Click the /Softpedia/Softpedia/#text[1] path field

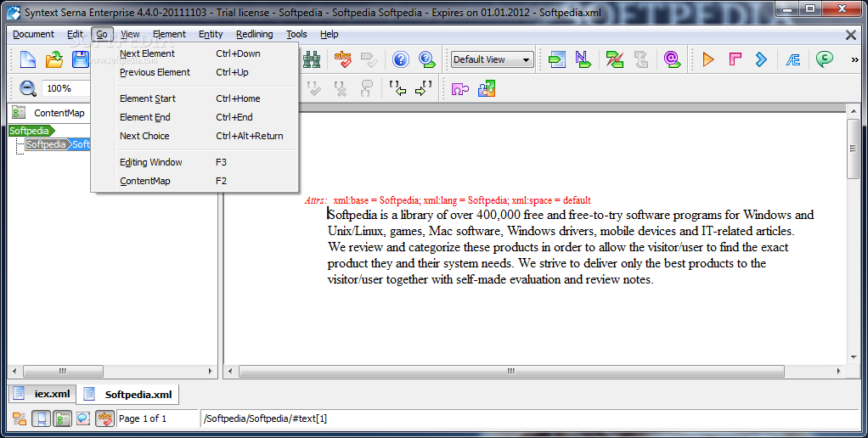(x=529, y=418)
